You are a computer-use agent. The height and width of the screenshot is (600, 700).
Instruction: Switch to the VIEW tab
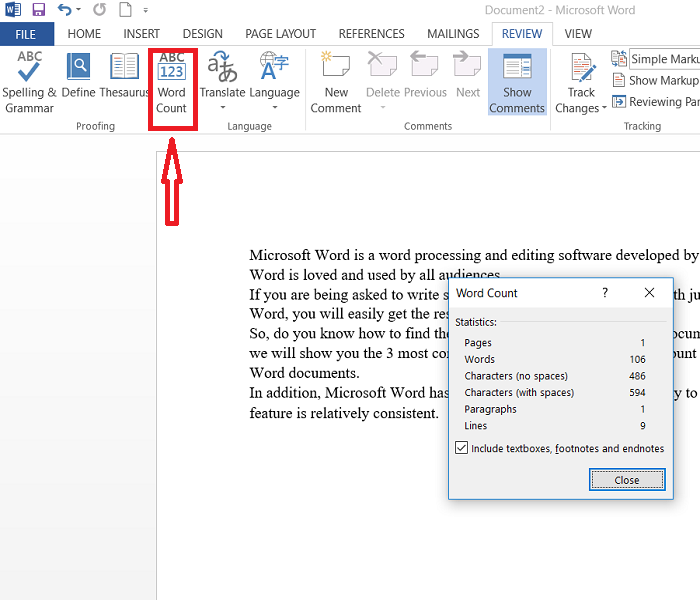(578, 34)
